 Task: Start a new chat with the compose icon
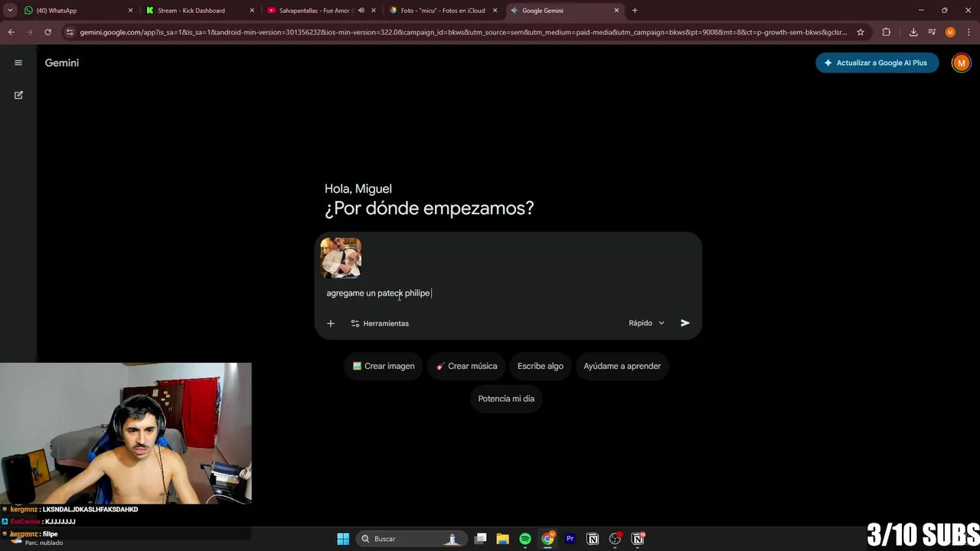(18, 95)
